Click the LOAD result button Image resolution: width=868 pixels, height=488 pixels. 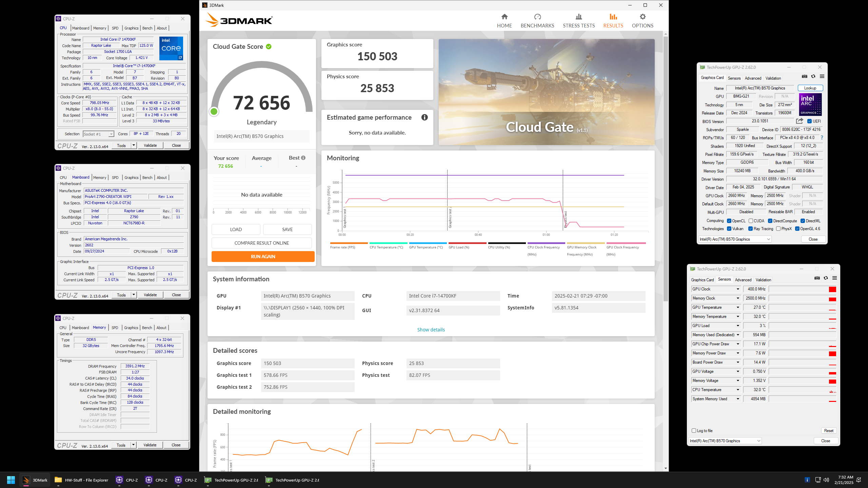tap(236, 229)
